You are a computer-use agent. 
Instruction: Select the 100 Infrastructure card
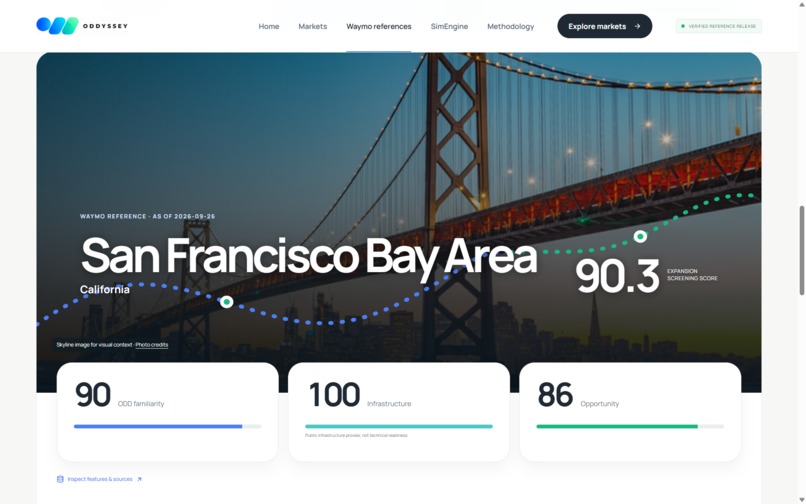pos(399,412)
